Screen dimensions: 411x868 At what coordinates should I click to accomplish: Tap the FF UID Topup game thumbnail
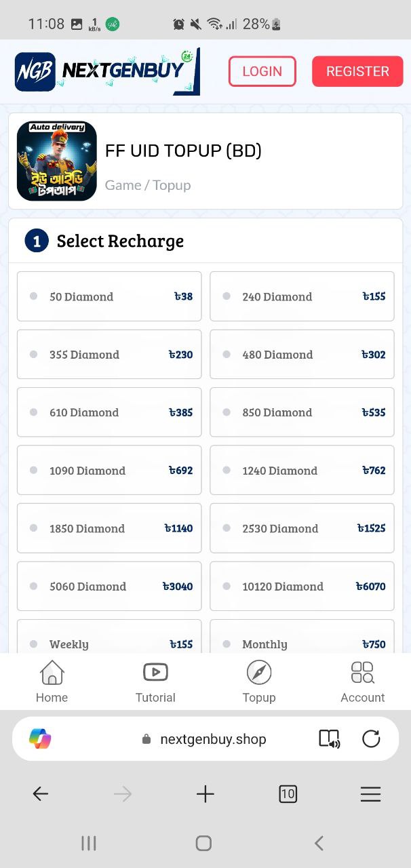point(57,161)
